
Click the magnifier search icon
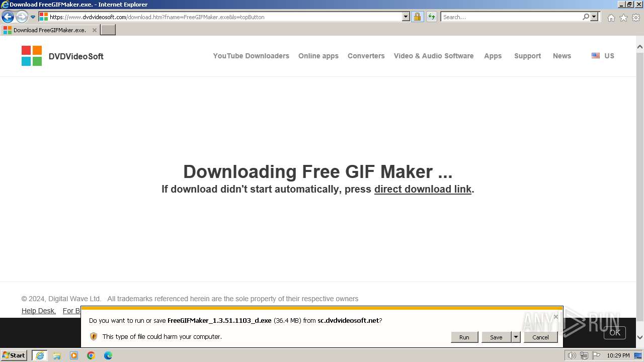[x=586, y=17]
